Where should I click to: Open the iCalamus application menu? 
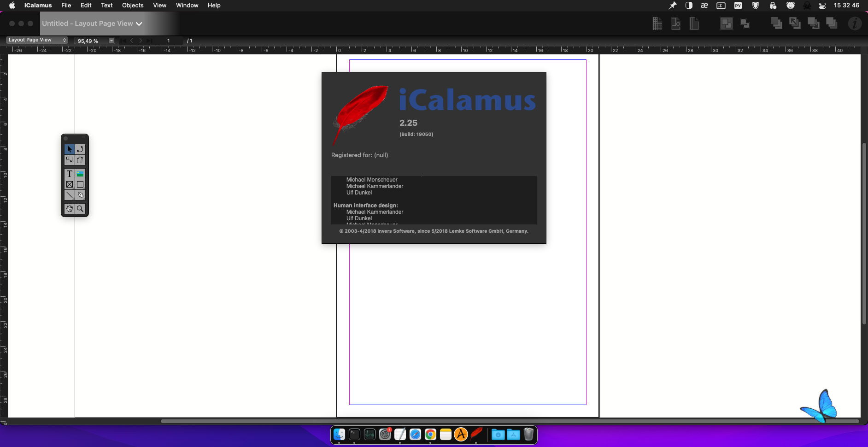[x=38, y=6]
